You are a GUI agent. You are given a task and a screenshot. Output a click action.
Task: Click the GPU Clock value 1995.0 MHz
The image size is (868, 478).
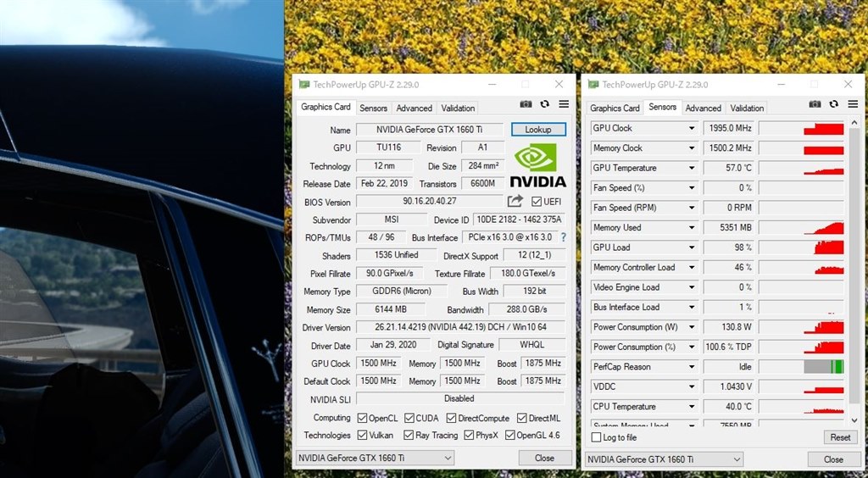(728, 128)
